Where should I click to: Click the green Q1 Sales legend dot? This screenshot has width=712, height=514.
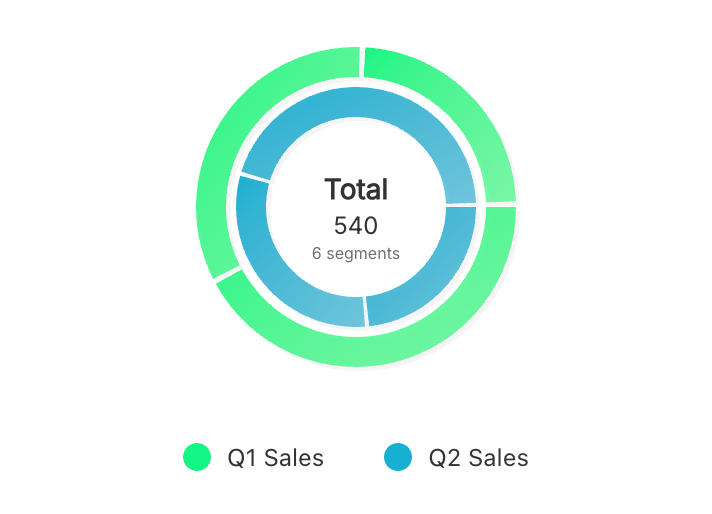point(197,458)
